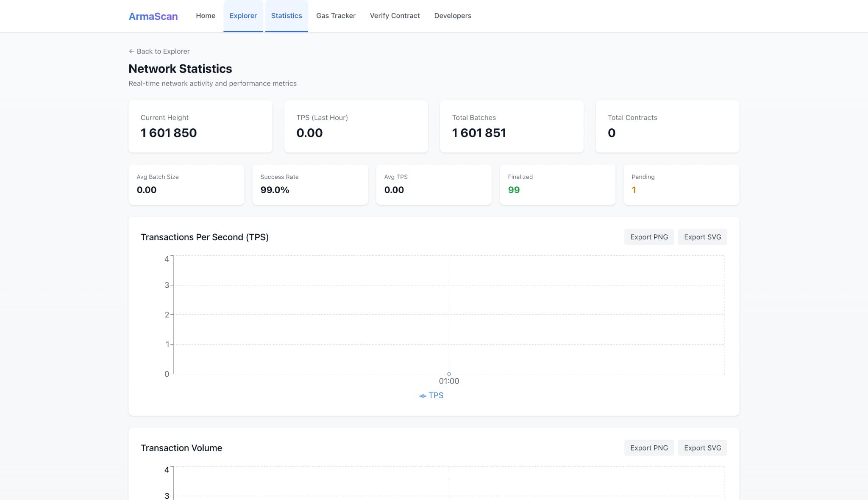Select the Current Height stat card
Image resolution: width=868 pixels, height=500 pixels.
pos(200,126)
